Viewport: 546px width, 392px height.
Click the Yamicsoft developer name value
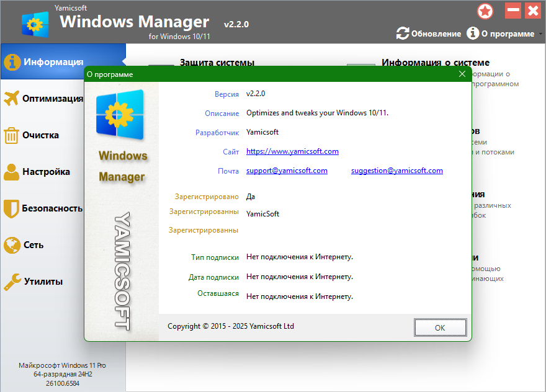(x=262, y=132)
